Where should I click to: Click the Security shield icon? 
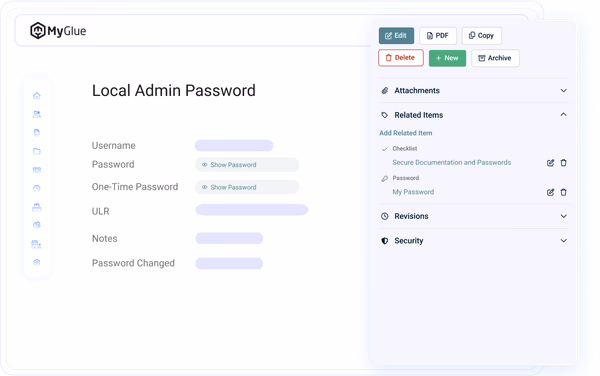pyautogui.click(x=385, y=241)
